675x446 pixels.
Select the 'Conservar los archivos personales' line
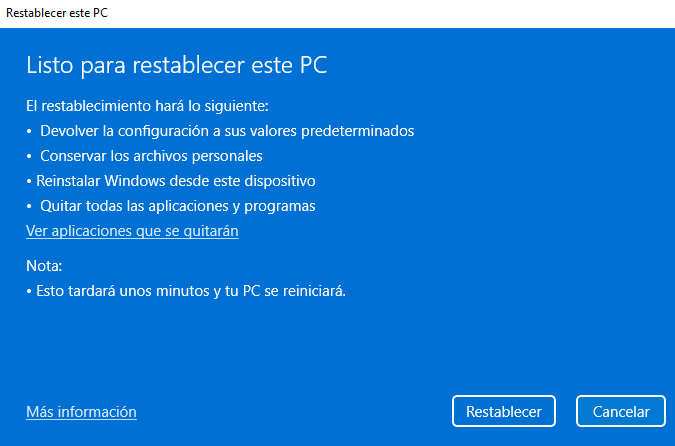tap(151, 156)
